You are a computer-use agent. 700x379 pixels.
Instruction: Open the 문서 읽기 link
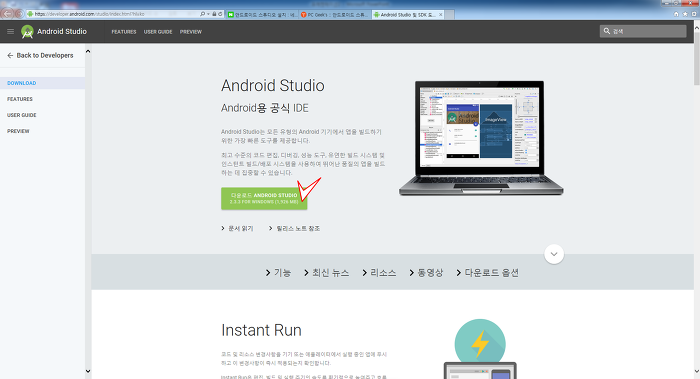[x=237, y=228]
